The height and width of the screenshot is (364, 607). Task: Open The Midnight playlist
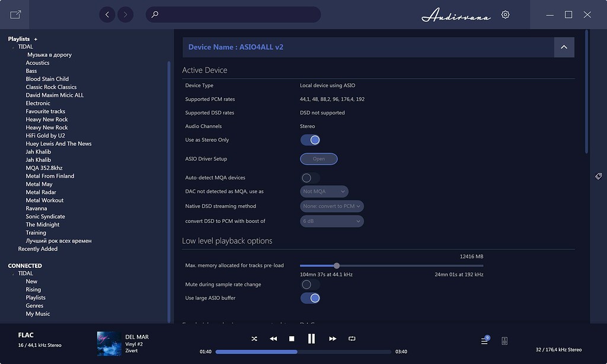coord(43,225)
